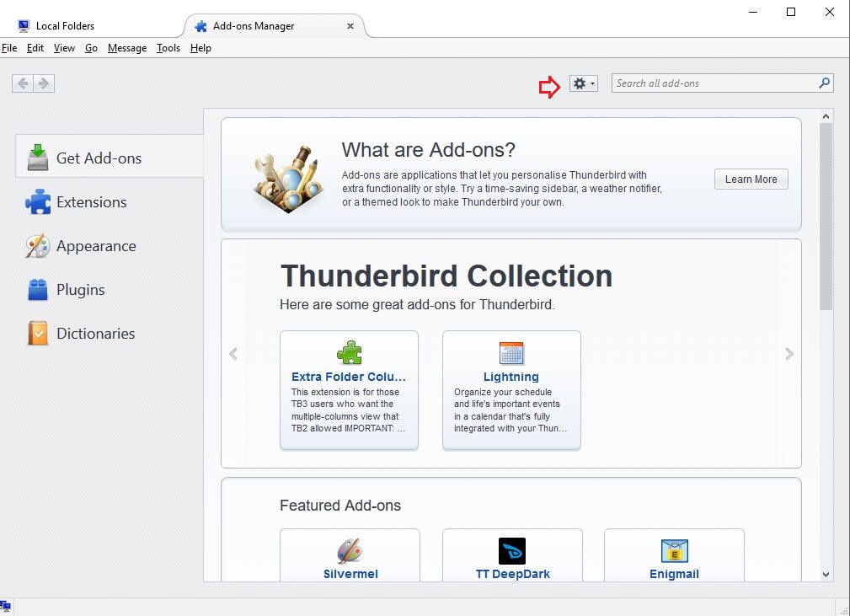
Task: Select Get Add-ons in sidebar
Action: pyautogui.click(x=110, y=156)
